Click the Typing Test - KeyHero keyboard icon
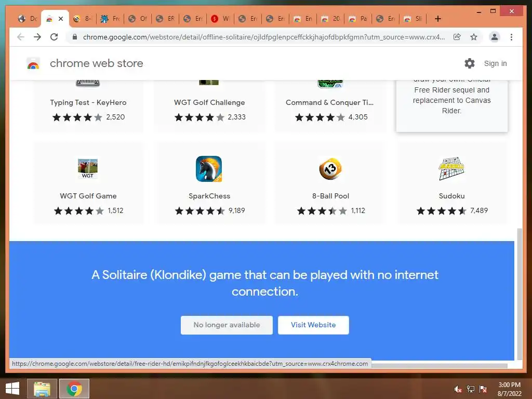Viewport: 532px width, 399px height. [x=87, y=83]
